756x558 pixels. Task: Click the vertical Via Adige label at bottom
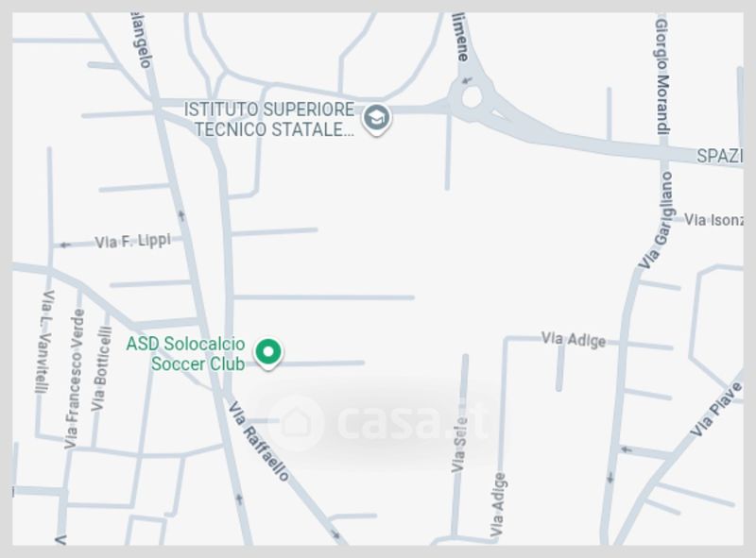click(498, 505)
